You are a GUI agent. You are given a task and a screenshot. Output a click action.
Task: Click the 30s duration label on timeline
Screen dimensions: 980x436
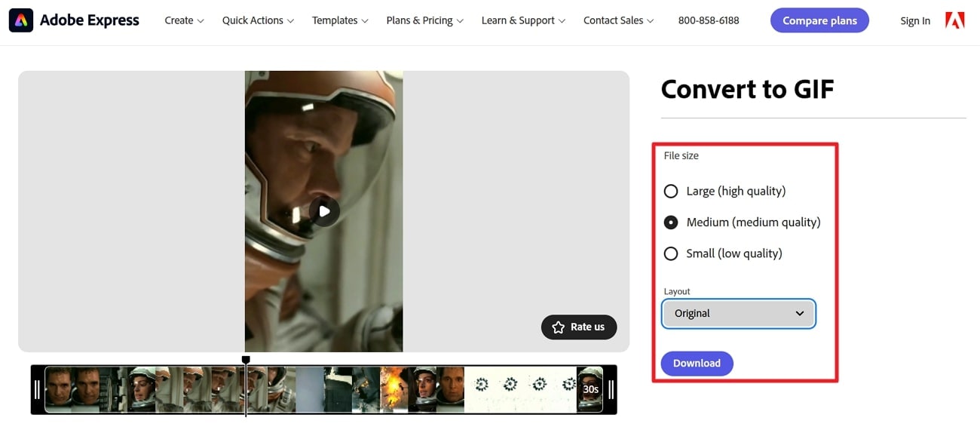[x=591, y=389]
